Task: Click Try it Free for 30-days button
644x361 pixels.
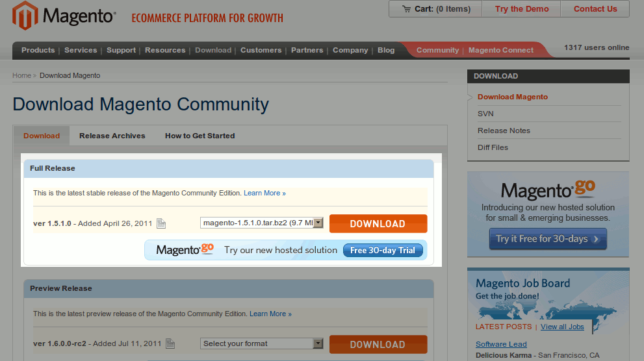Action: (x=548, y=239)
